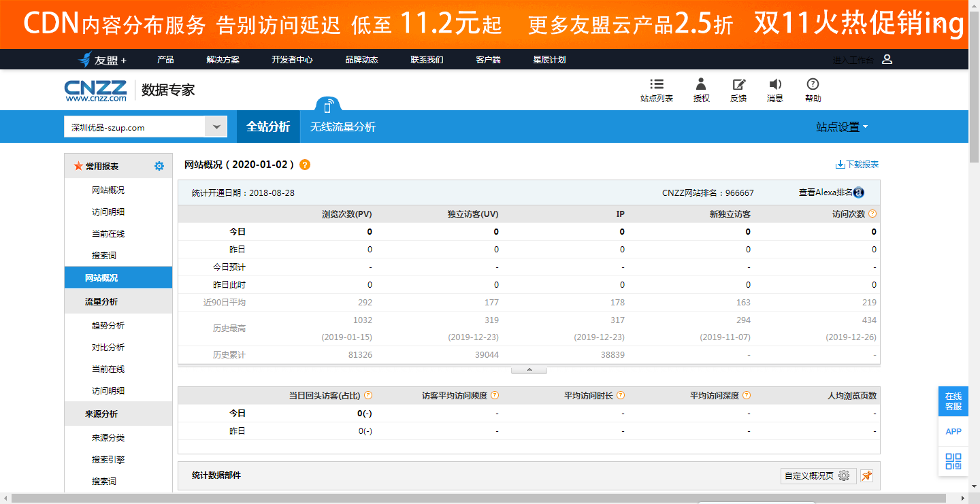Click the gear icon beside 常用报表
The height and width of the screenshot is (504, 980).
click(x=159, y=166)
